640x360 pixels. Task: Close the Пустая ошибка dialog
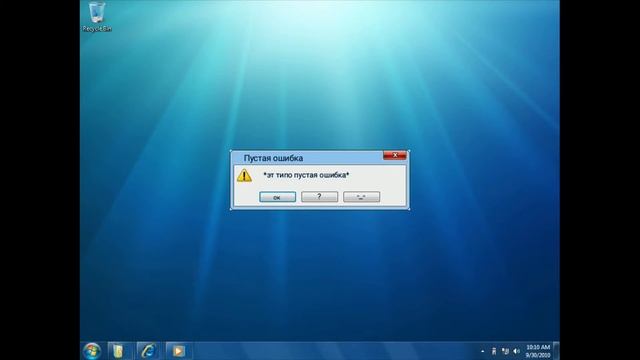pos(395,155)
